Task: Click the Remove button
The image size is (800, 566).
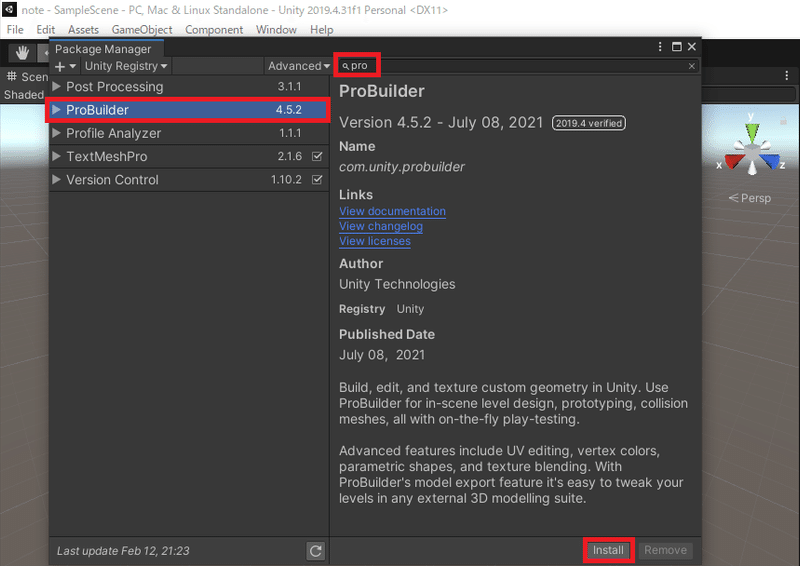Action: 665,550
